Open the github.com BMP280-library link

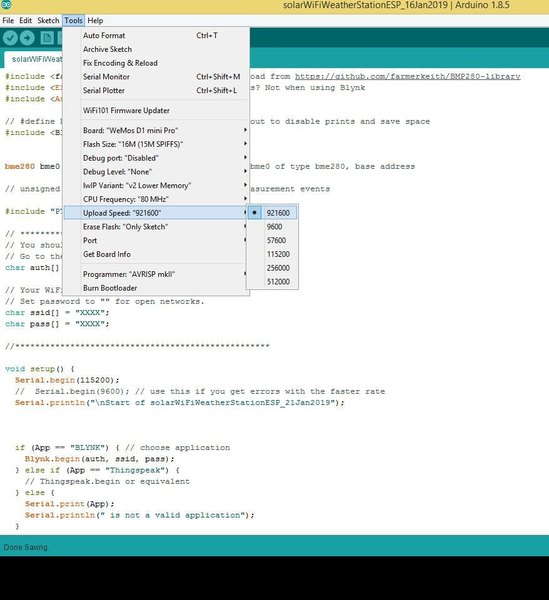(407, 77)
